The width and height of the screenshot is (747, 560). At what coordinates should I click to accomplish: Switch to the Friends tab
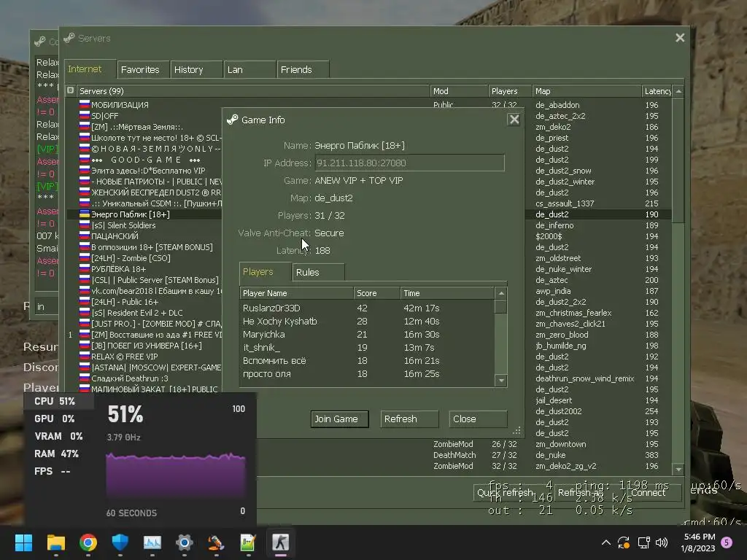(x=303, y=69)
